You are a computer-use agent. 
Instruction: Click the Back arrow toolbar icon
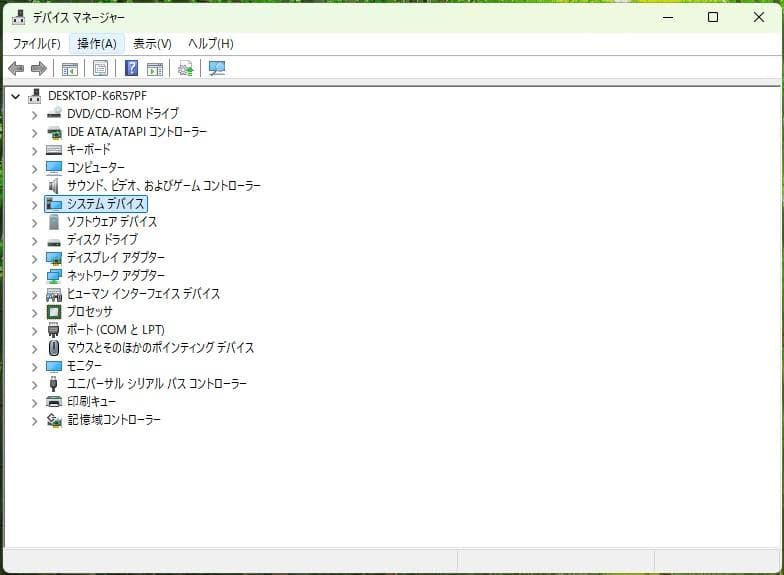pyautogui.click(x=16, y=68)
